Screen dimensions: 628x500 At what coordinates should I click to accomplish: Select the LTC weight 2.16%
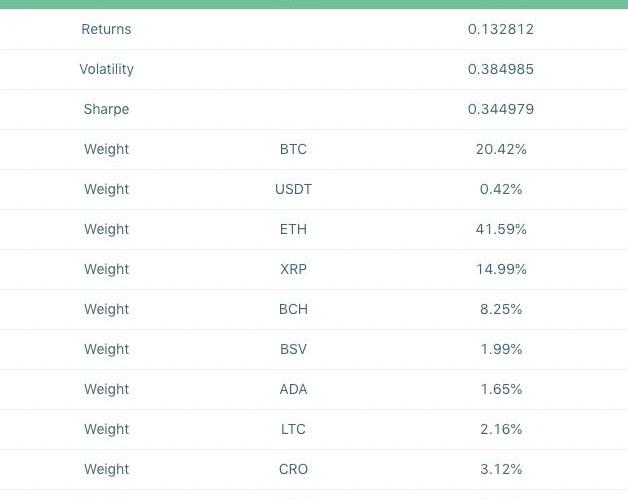click(x=500, y=429)
